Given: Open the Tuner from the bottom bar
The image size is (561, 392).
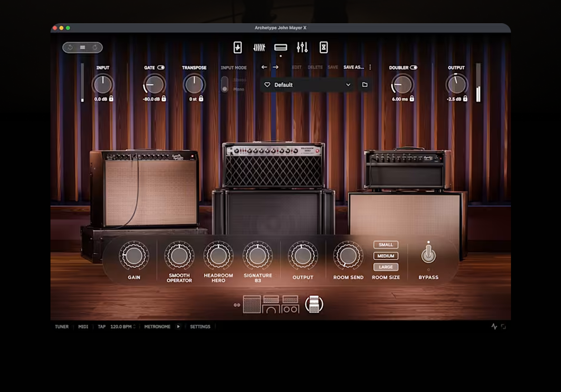Looking at the screenshot, I should click(62, 327).
